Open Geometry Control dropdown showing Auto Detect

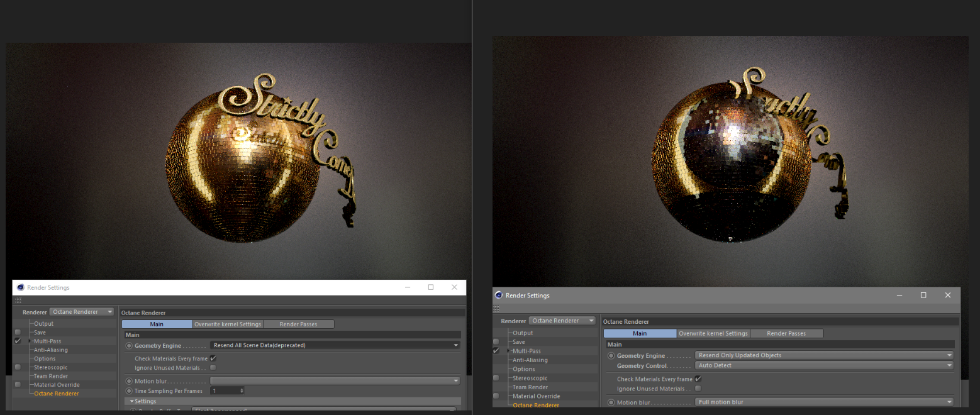click(825, 365)
